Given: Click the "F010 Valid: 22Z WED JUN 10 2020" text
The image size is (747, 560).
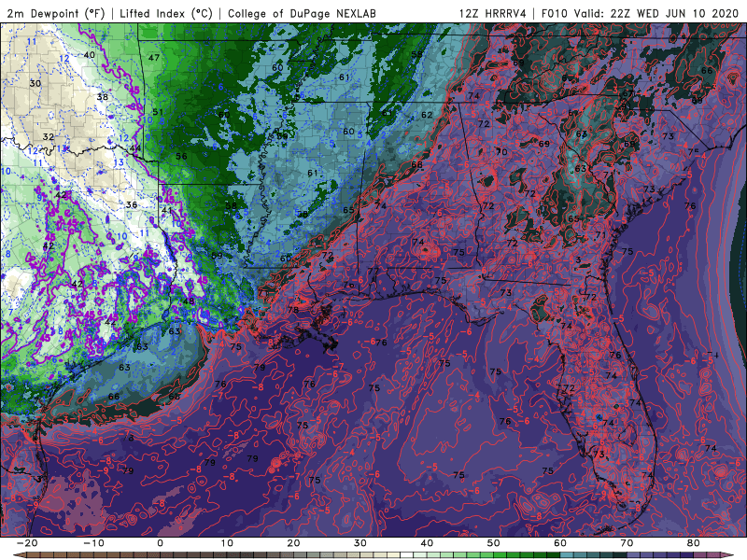Looking at the screenshot, I should (x=642, y=13).
